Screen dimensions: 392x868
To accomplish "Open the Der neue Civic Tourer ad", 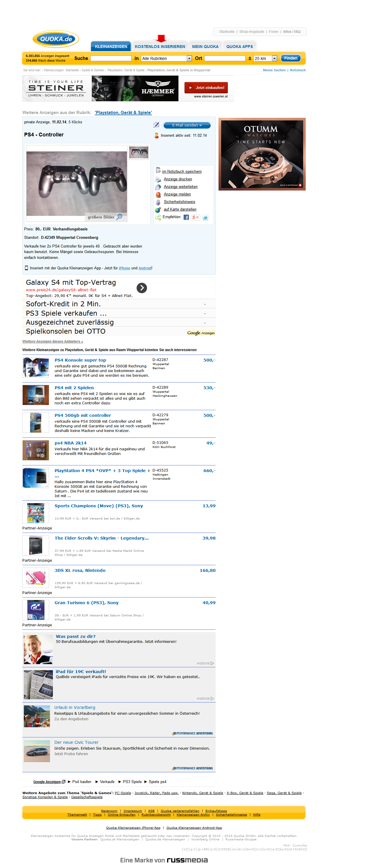I will (76, 742).
